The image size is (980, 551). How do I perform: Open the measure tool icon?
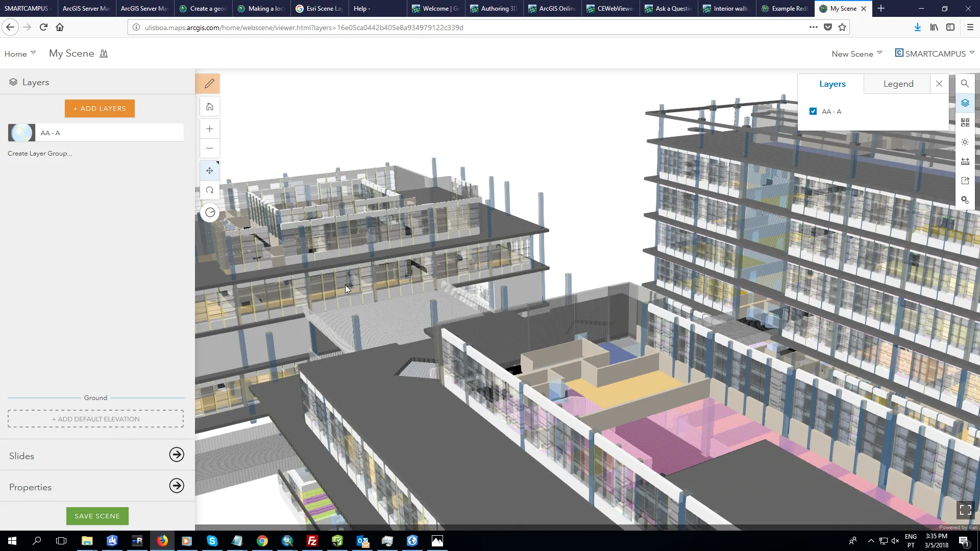[x=965, y=161]
